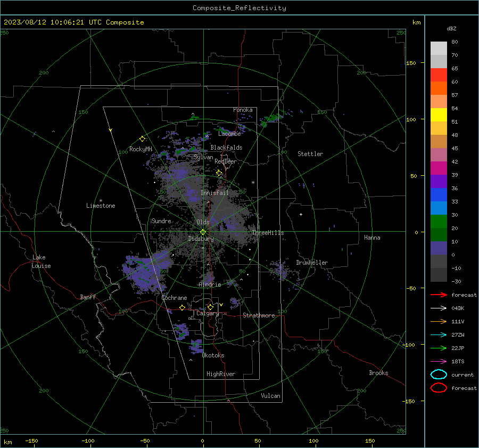Click the white plus marker west of Hanna
Screen dimensions: 479x448
click(301, 214)
